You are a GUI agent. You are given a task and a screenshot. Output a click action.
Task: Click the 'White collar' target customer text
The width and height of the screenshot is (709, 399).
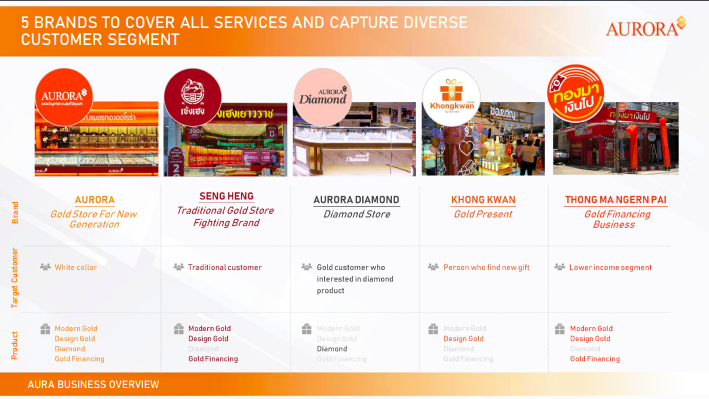76,267
